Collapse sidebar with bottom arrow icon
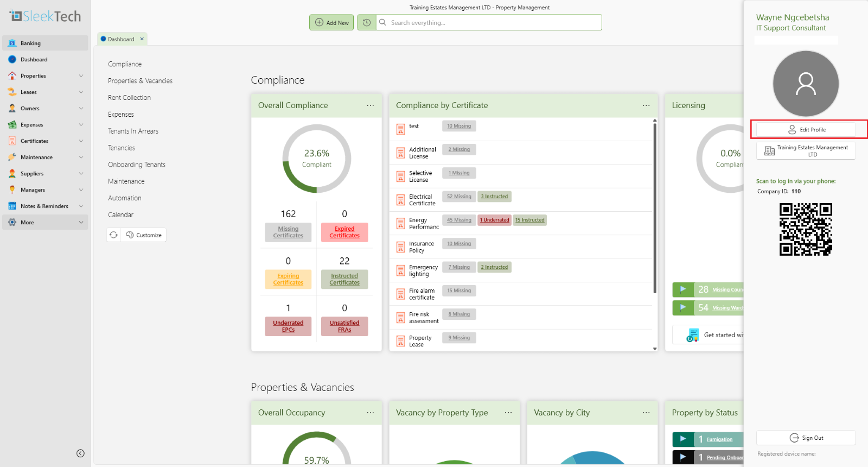 (x=80, y=453)
